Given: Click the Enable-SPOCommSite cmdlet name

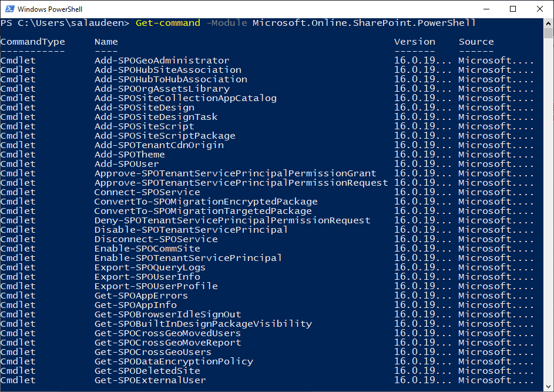Looking at the screenshot, I should tap(148, 248).
